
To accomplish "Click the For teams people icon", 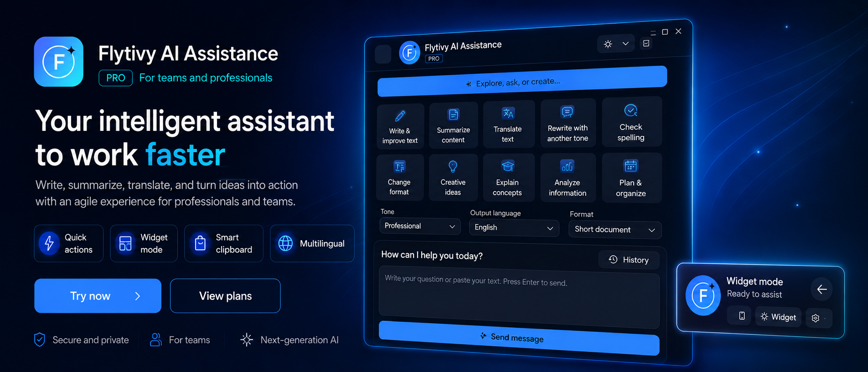I will click(x=156, y=340).
